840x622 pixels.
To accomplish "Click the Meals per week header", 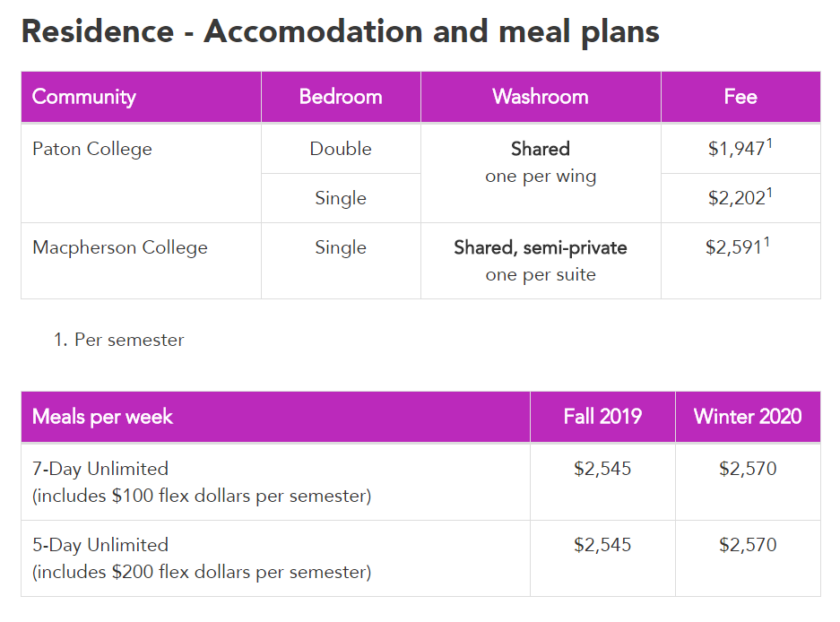I will [x=275, y=417].
